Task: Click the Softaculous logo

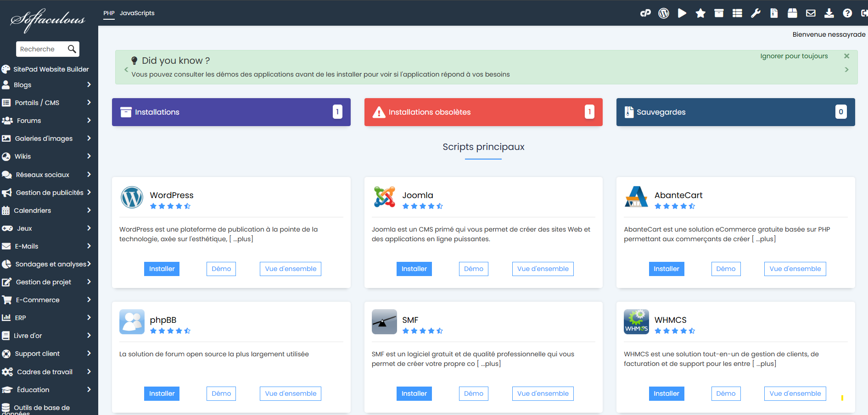Action: tap(48, 20)
